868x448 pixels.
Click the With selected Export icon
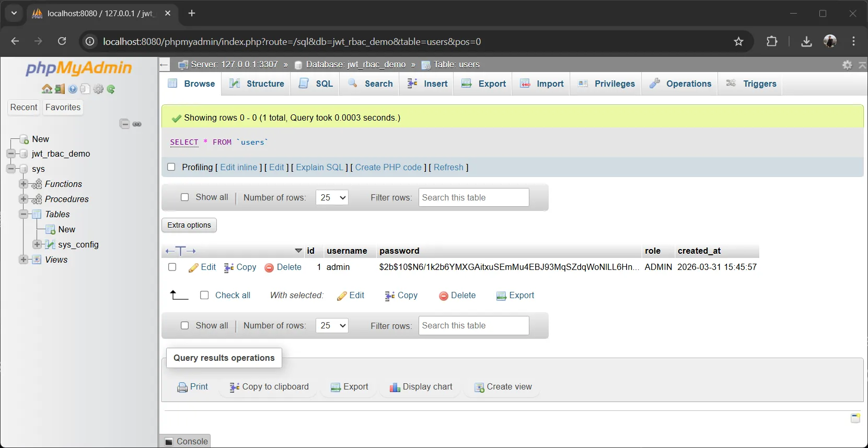(501, 296)
